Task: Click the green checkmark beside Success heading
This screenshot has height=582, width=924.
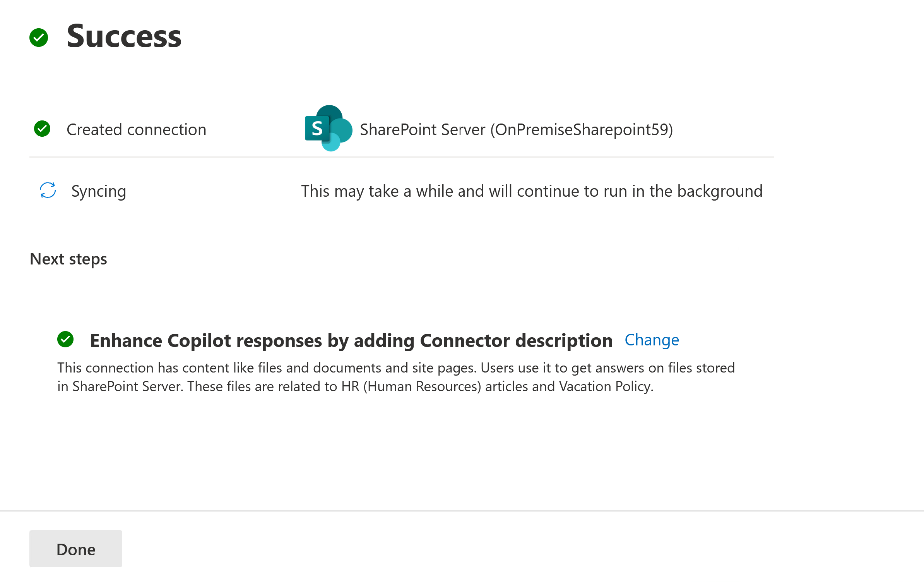Action: 39,38
